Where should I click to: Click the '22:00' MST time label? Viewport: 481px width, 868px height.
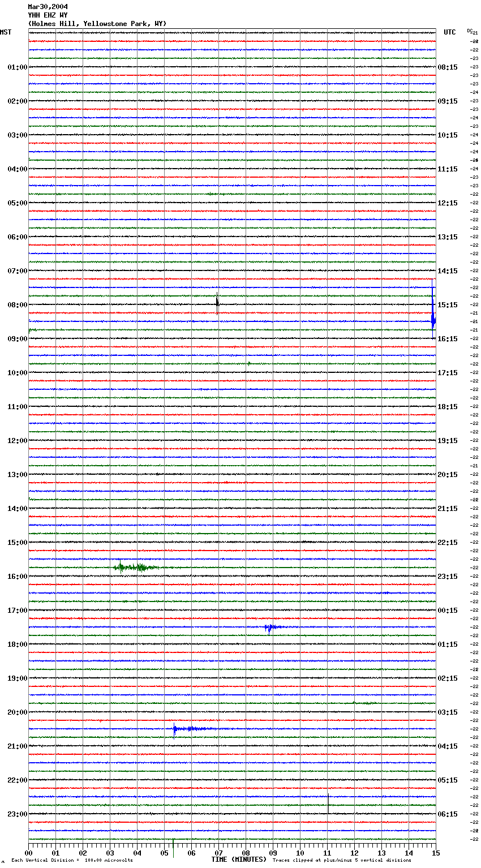coord(18,780)
